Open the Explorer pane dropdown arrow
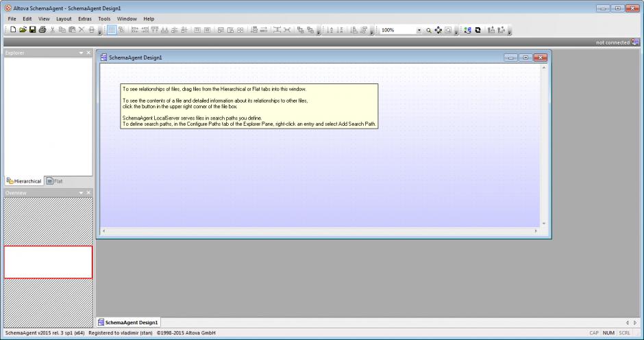The image size is (644, 340). [x=82, y=53]
